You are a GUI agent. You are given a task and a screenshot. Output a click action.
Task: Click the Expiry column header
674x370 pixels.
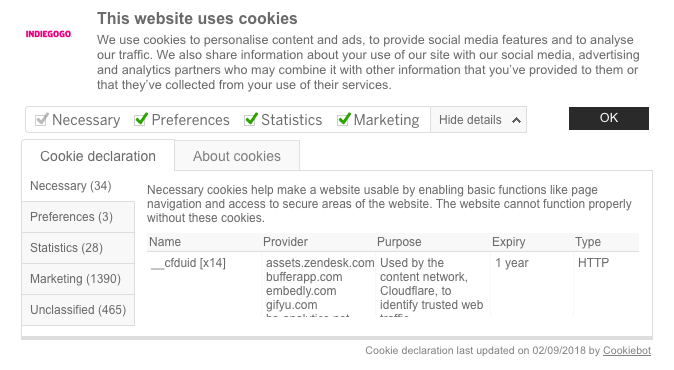tap(509, 242)
